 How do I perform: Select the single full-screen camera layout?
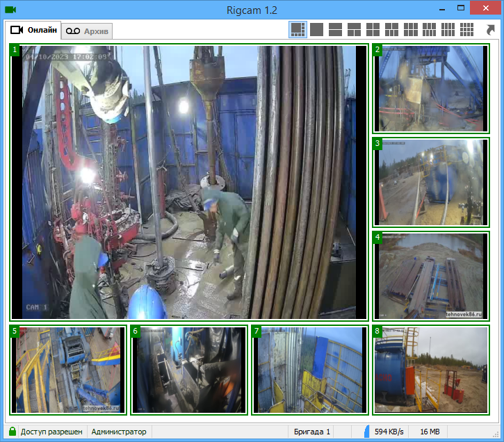click(316, 29)
